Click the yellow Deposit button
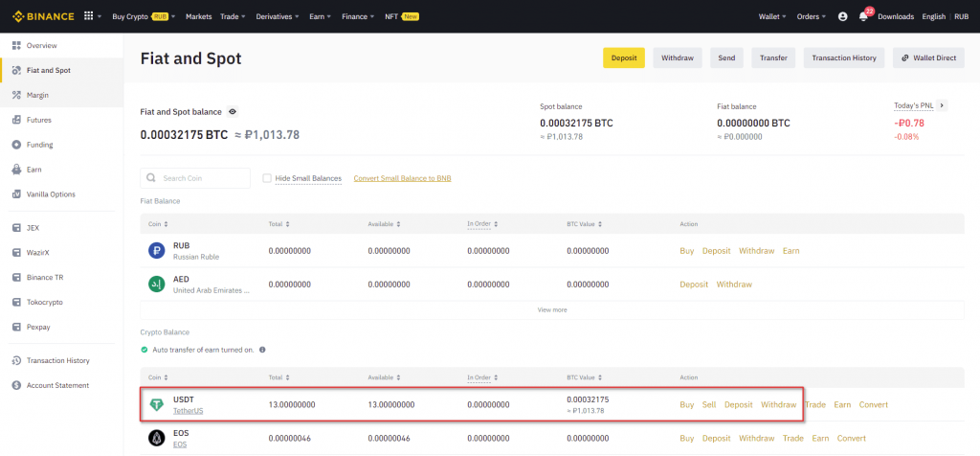Viewport: 980px width, 456px height. pos(624,57)
